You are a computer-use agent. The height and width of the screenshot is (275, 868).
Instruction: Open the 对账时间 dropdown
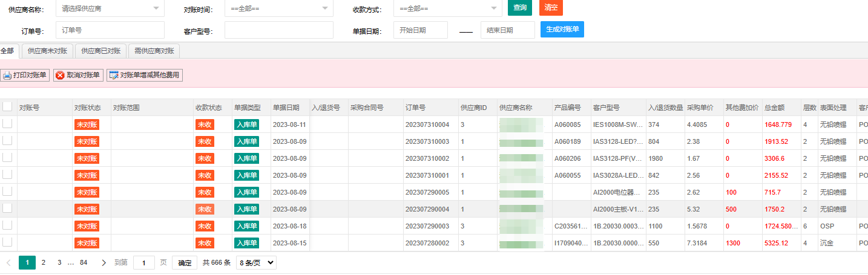278,8
